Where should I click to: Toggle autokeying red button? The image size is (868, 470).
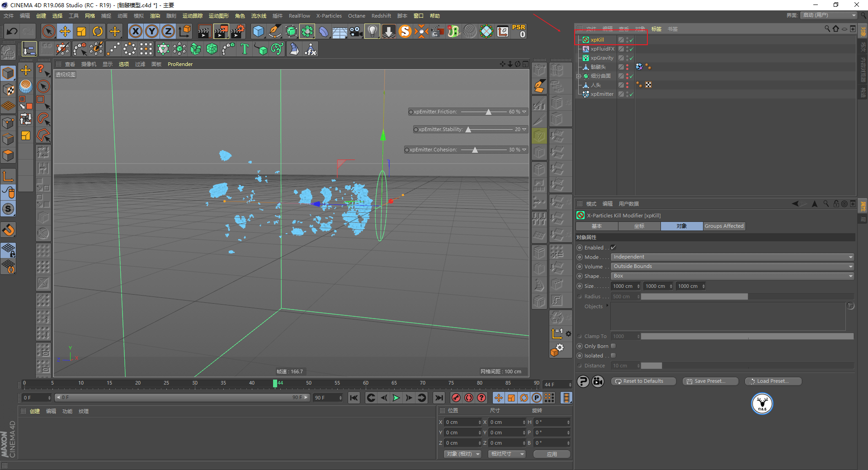pyautogui.click(x=469, y=398)
